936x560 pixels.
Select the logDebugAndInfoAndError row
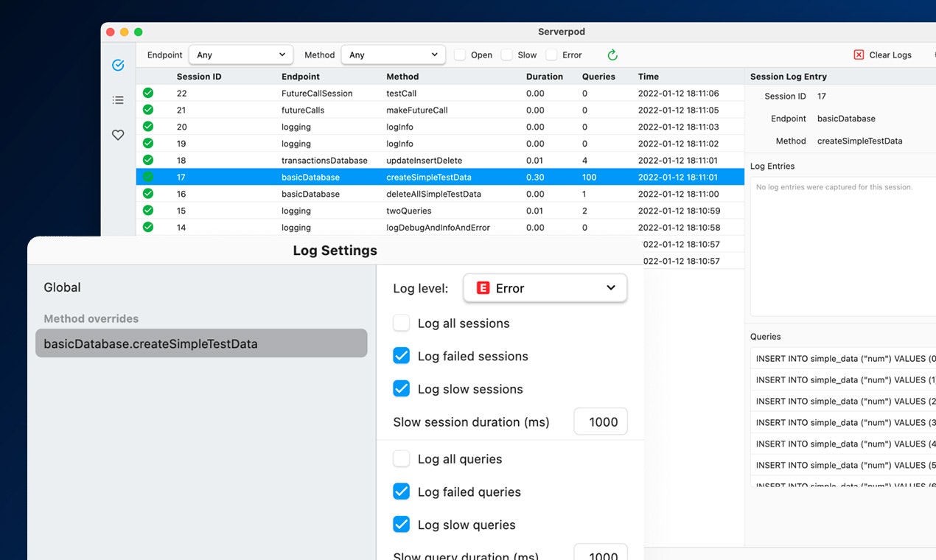tap(440, 227)
